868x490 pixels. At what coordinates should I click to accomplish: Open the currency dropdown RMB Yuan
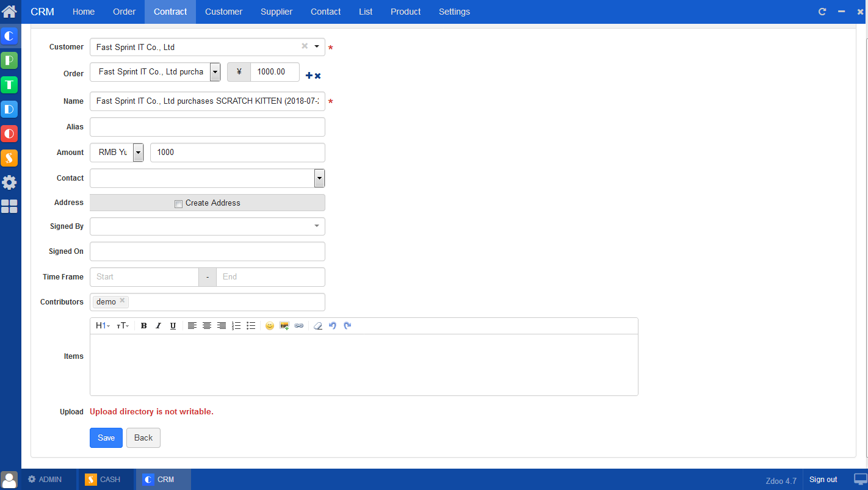(x=138, y=153)
